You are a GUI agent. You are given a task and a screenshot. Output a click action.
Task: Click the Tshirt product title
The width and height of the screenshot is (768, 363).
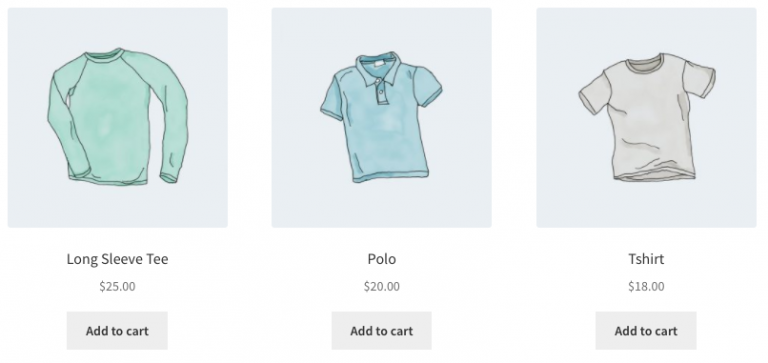coord(646,259)
